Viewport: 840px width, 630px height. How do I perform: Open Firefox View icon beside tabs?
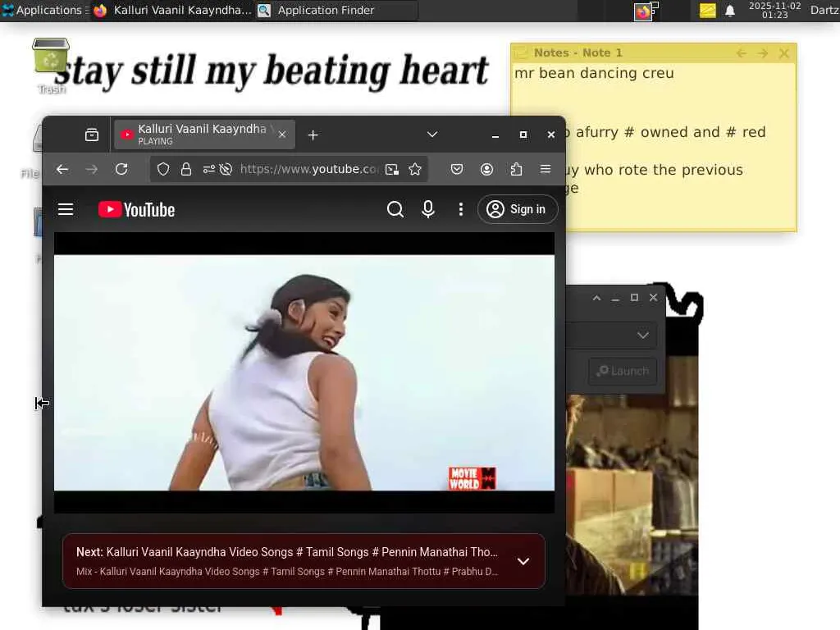tap(92, 135)
